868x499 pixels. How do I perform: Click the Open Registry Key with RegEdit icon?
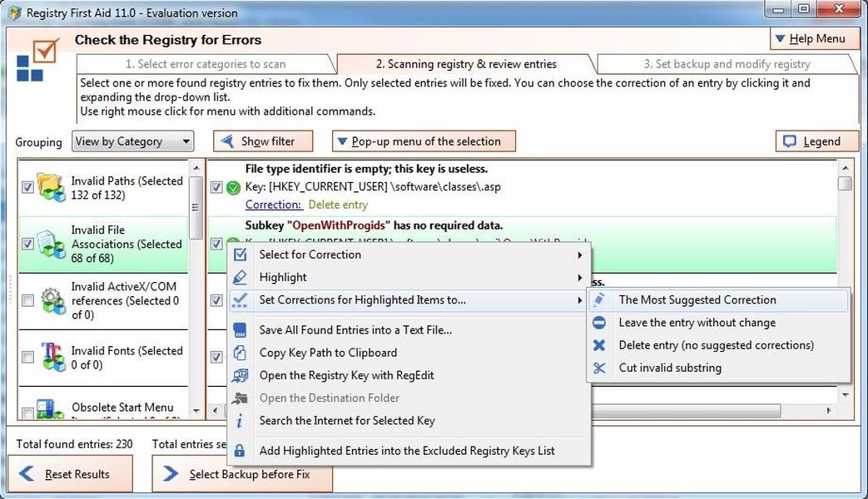241,375
